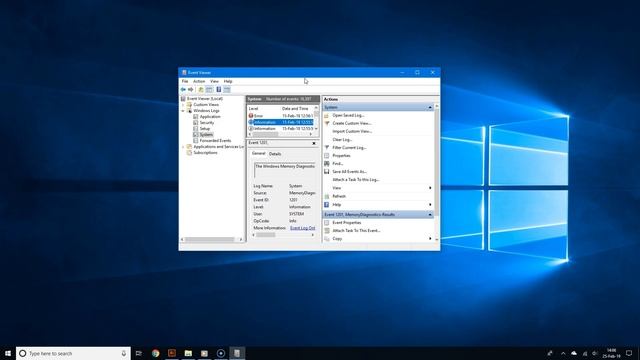Open Task View on the taskbar

pos(139,353)
